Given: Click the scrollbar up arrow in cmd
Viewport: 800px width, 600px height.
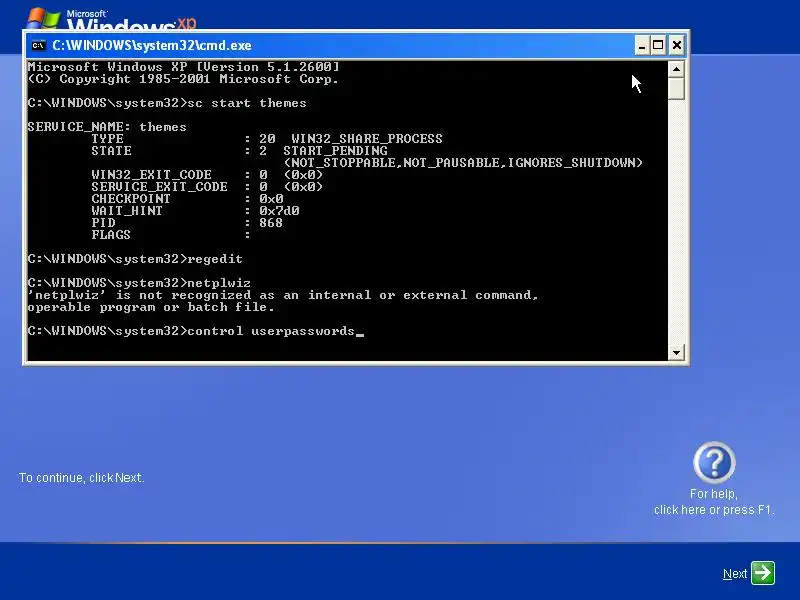Looking at the screenshot, I should (676, 69).
